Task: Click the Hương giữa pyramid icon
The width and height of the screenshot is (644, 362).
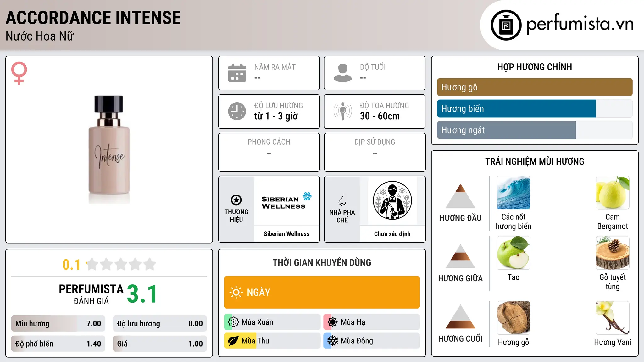Action: tap(460, 256)
